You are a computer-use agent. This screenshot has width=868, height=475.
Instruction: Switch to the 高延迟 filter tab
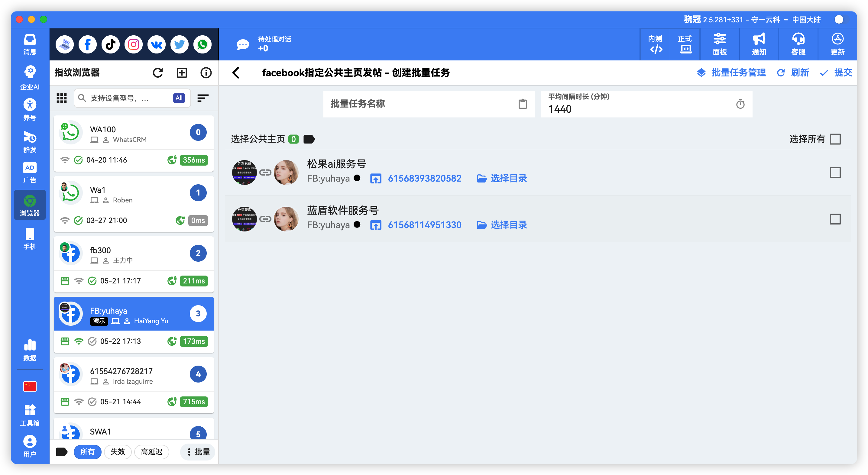point(152,452)
